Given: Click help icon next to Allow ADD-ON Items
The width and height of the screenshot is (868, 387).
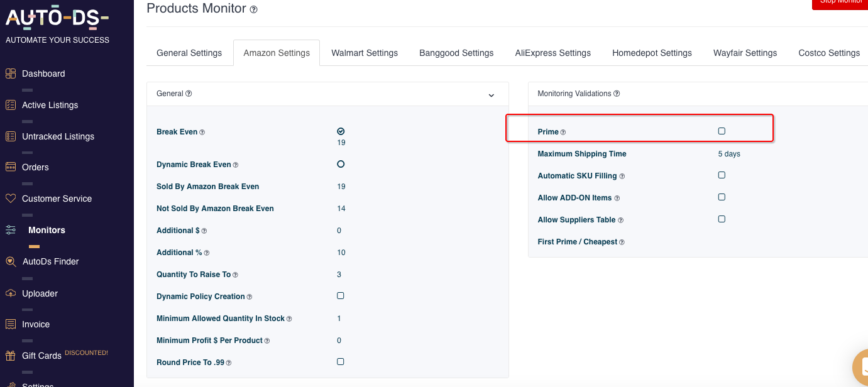Looking at the screenshot, I should tap(617, 199).
